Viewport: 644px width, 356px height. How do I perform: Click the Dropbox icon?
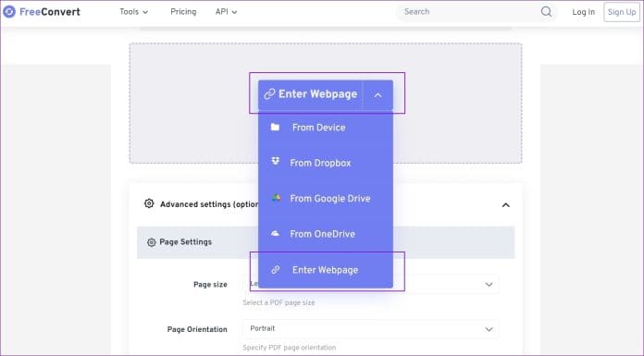(x=275, y=162)
